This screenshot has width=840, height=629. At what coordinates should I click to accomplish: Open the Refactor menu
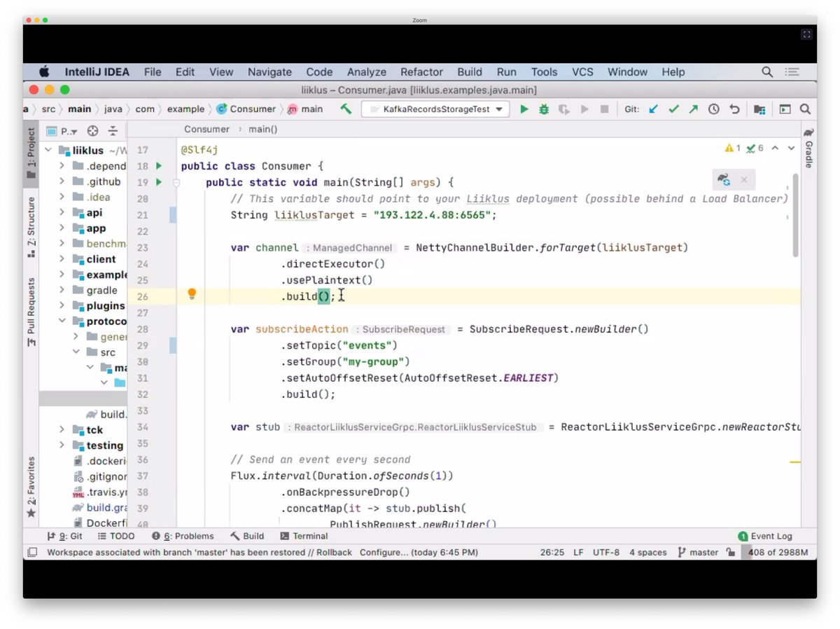click(421, 71)
